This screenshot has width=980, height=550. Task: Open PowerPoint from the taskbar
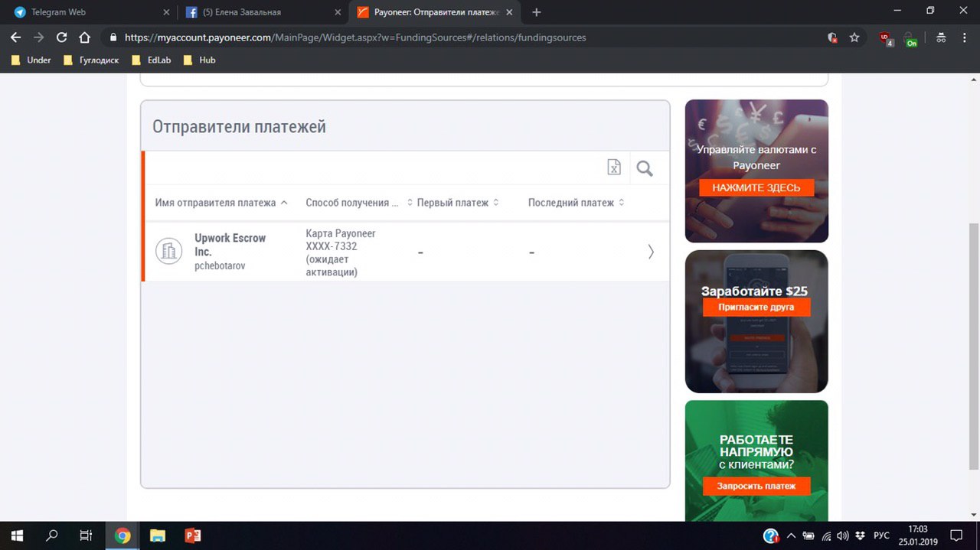point(192,535)
